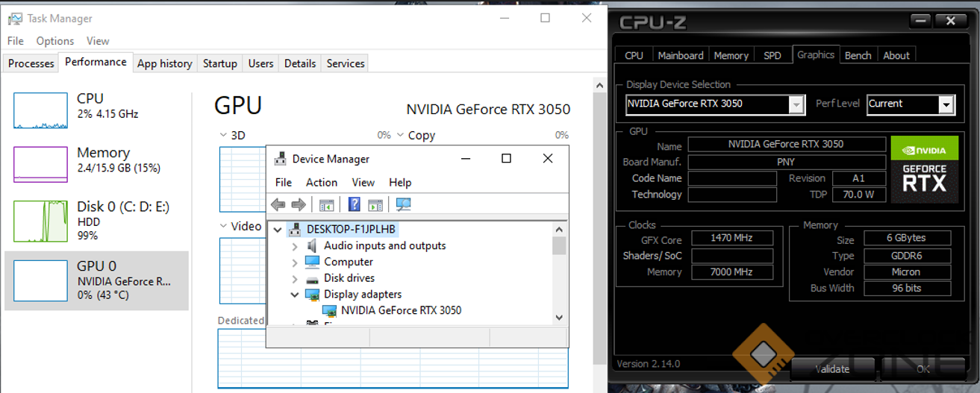Screen dimensions: 980x393
Task: Switch to Processes tab in Task Manager
Action: (x=31, y=63)
